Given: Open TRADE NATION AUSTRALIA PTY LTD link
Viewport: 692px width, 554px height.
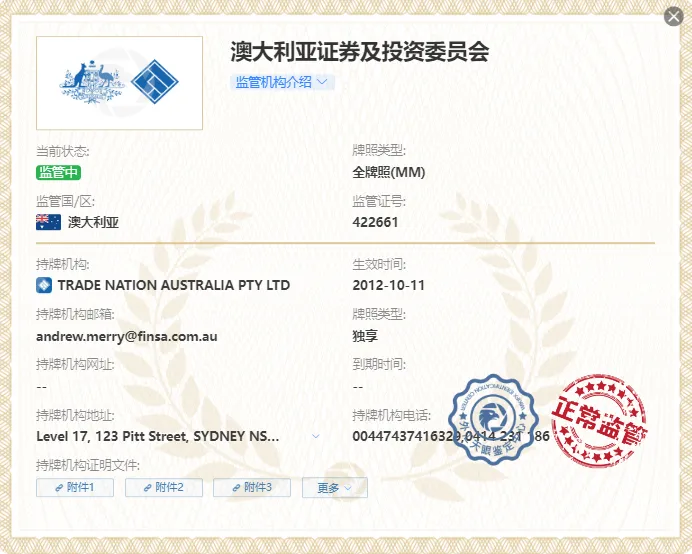Looking at the screenshot, I should click(173, 285).
